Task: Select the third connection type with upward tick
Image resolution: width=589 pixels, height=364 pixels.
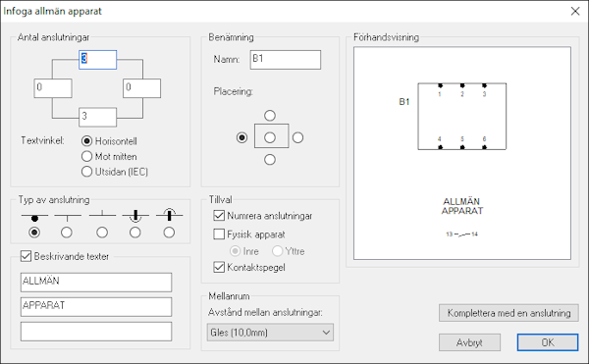Action: click(x=102, y=233)
